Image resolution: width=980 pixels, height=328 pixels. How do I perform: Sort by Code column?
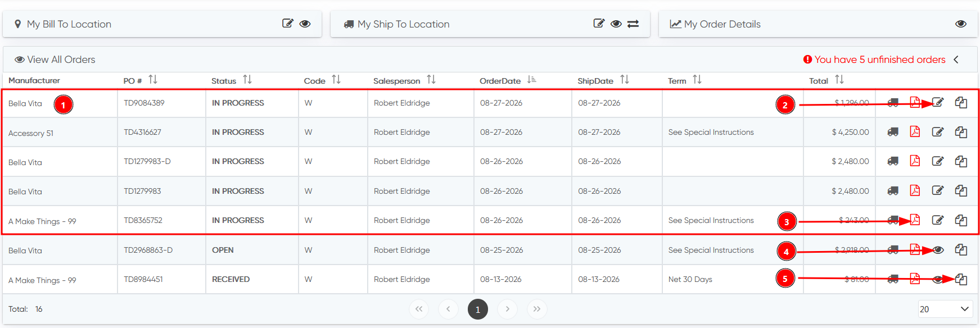pos(336,80)
